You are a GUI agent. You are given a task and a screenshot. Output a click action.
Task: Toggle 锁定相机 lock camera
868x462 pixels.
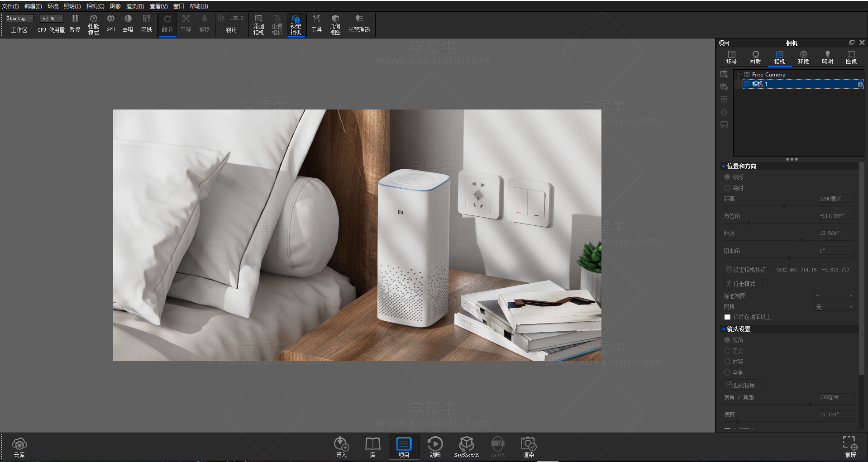pyautogui.click(x=296, y=25)
